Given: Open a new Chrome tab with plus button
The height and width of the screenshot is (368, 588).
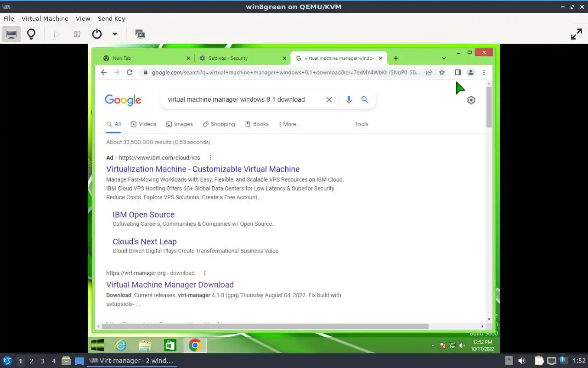Looking at the screenshot, I should [x=396, y=58].
